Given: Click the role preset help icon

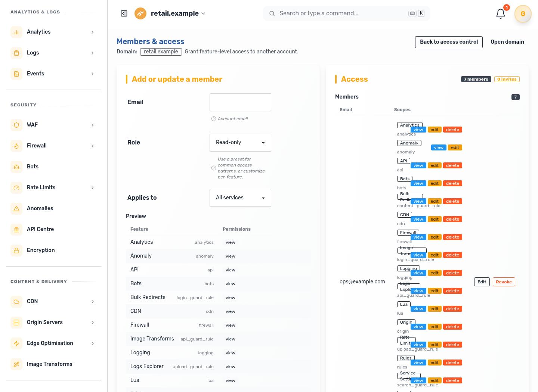Looking at the screenshot, I should 214,168.
